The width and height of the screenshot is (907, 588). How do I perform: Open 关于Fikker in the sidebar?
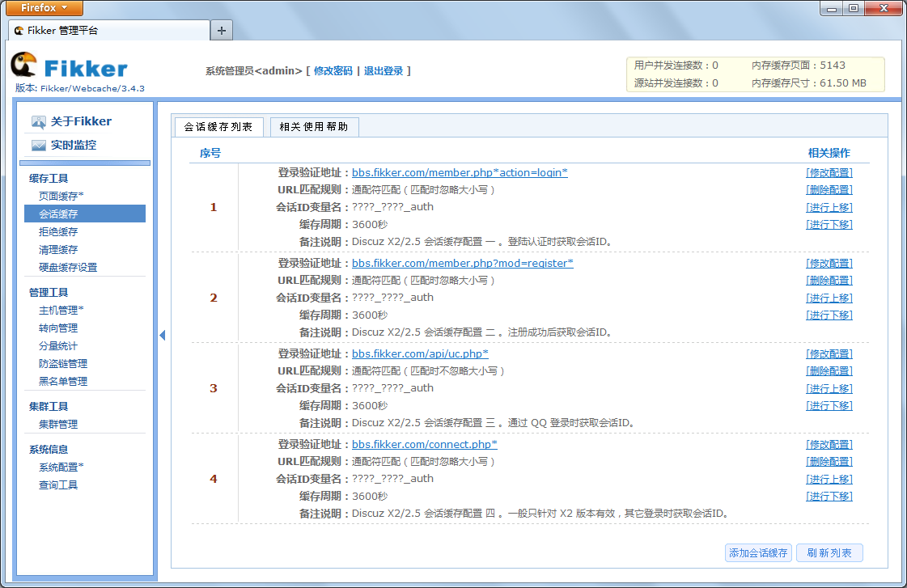click(81, 121)
